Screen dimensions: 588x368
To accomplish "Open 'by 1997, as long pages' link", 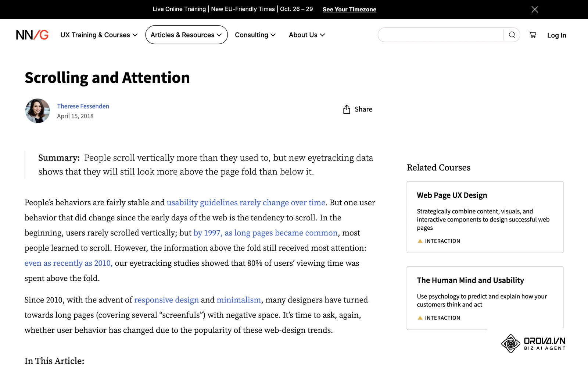I will point(265,233).
